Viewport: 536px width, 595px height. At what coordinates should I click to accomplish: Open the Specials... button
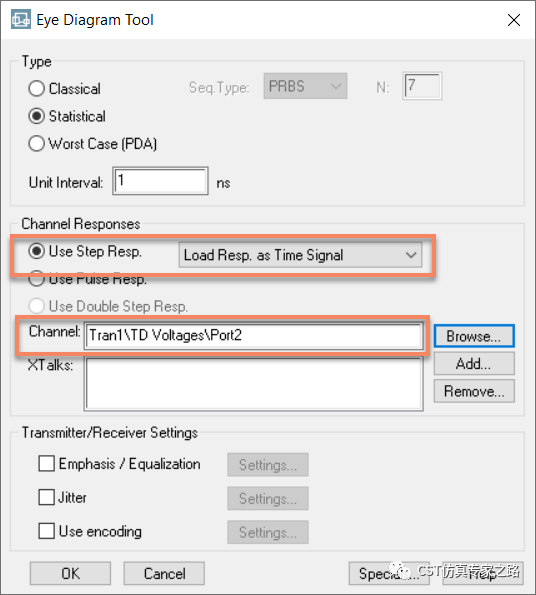(x=389, y=573)
